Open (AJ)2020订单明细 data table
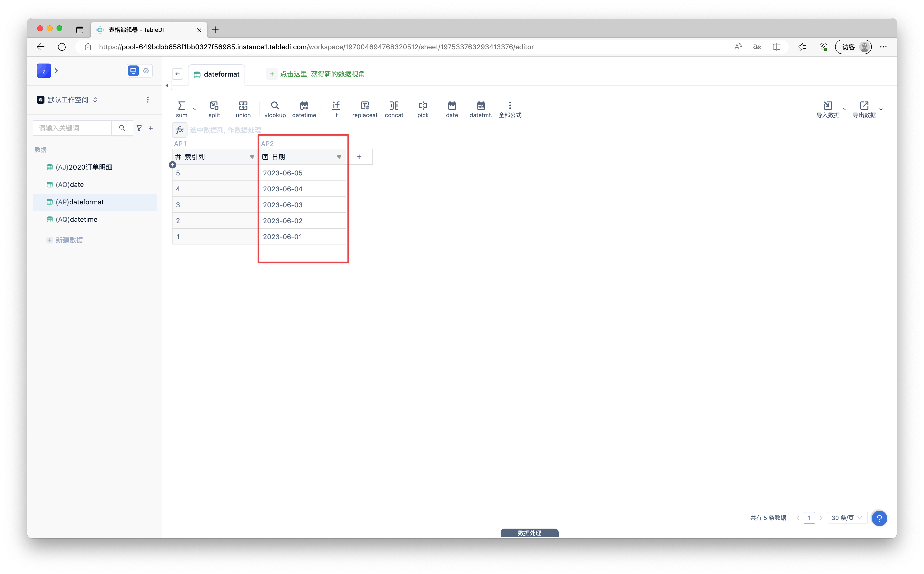Screen dimensions: 924x574 95,167
